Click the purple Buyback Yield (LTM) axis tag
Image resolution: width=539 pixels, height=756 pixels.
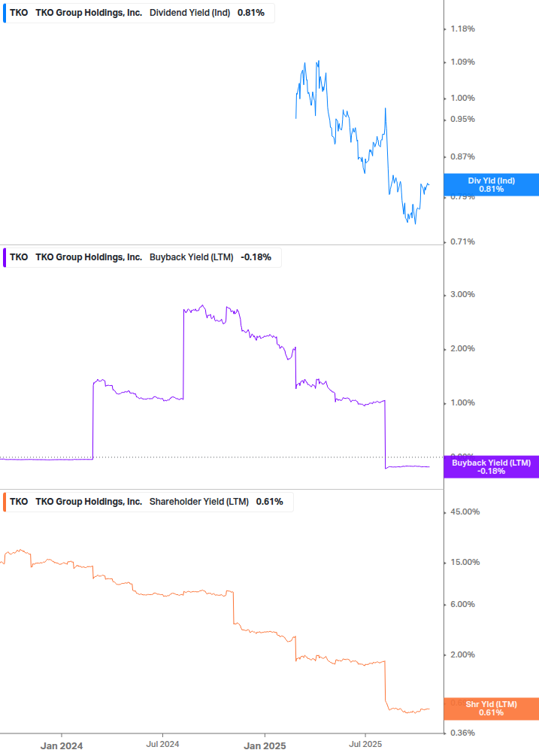(492, 466)
